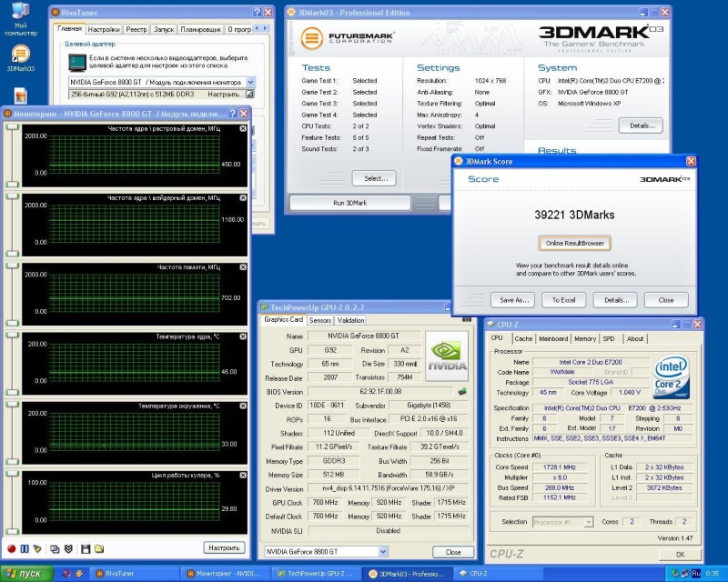Click Run 3DMark button

click(350, 203)
